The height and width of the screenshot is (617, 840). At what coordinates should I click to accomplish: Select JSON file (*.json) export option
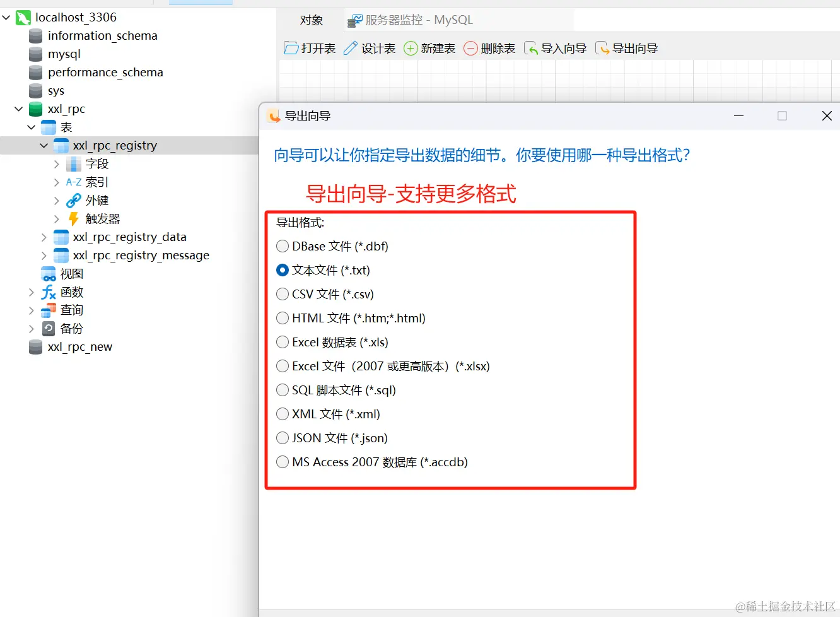tap(283, 438)
